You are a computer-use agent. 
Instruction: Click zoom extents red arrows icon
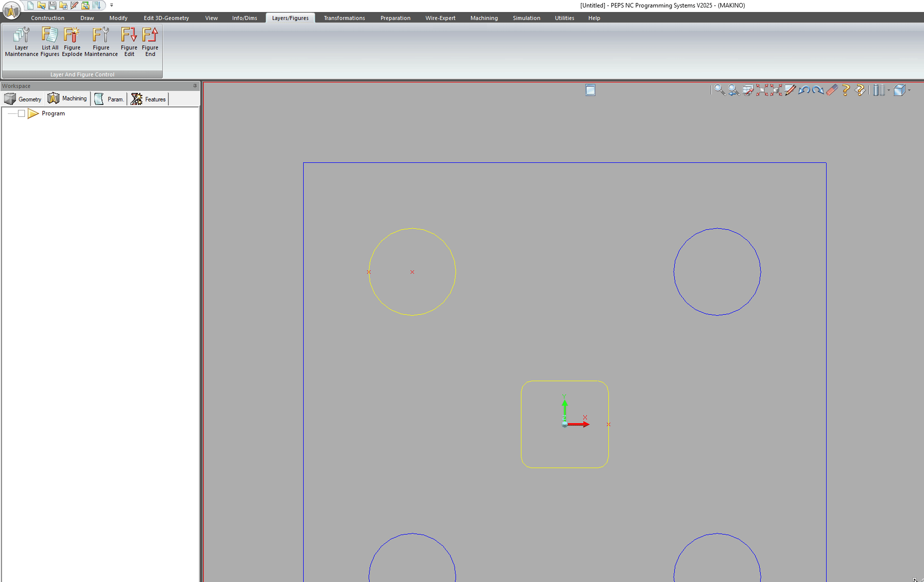(762, 90)
